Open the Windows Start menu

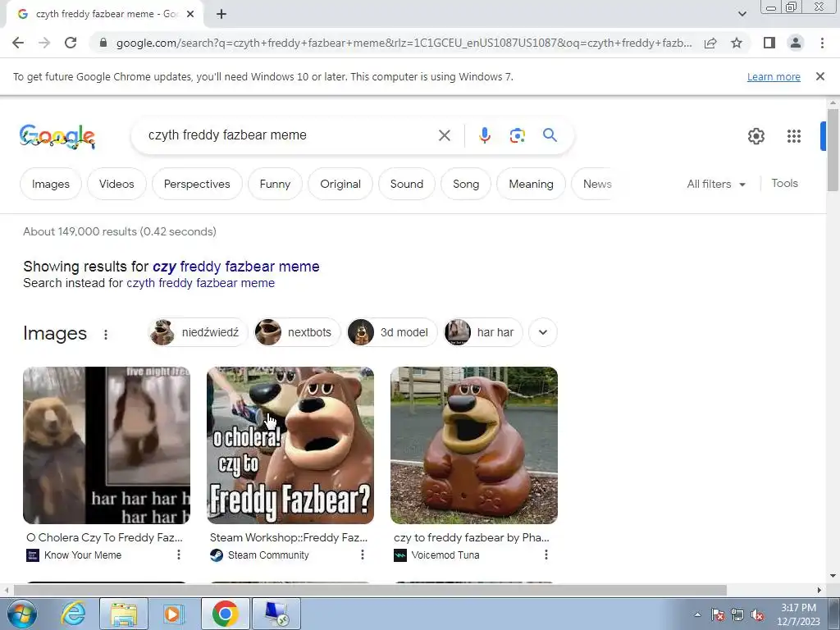[22, 614]
